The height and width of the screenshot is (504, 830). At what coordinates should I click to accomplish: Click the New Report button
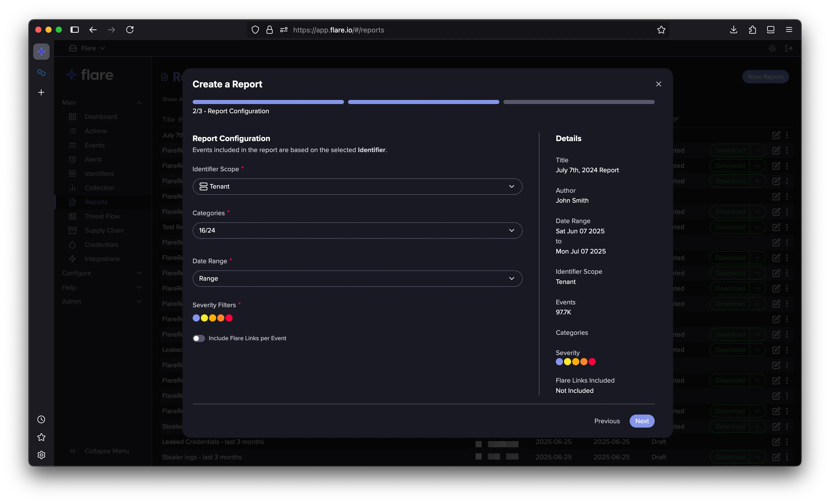[x=765, y=77]
